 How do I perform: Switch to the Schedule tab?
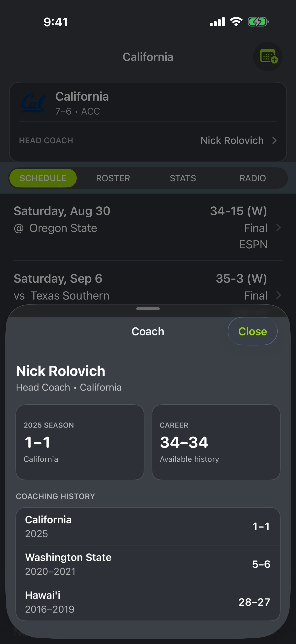43,178
